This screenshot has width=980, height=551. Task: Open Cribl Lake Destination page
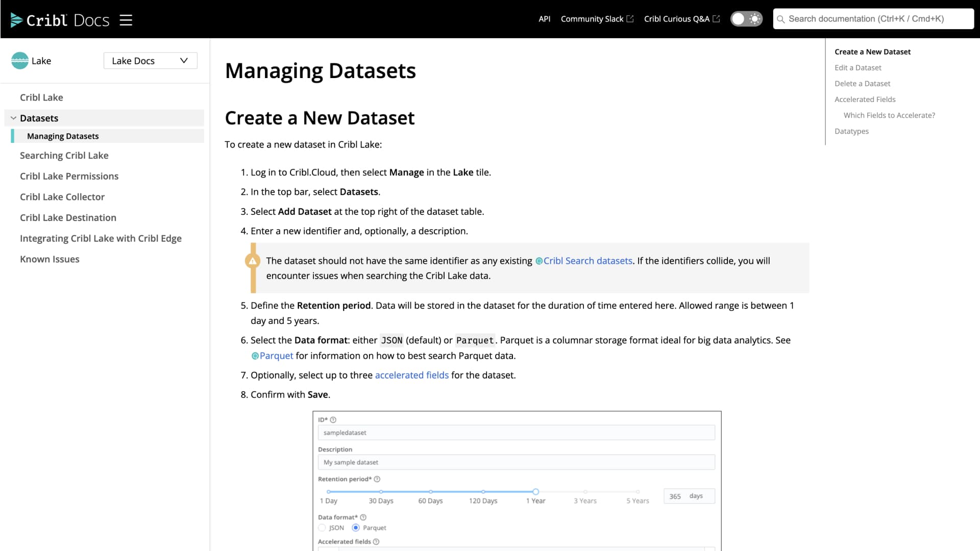(68, 218)
